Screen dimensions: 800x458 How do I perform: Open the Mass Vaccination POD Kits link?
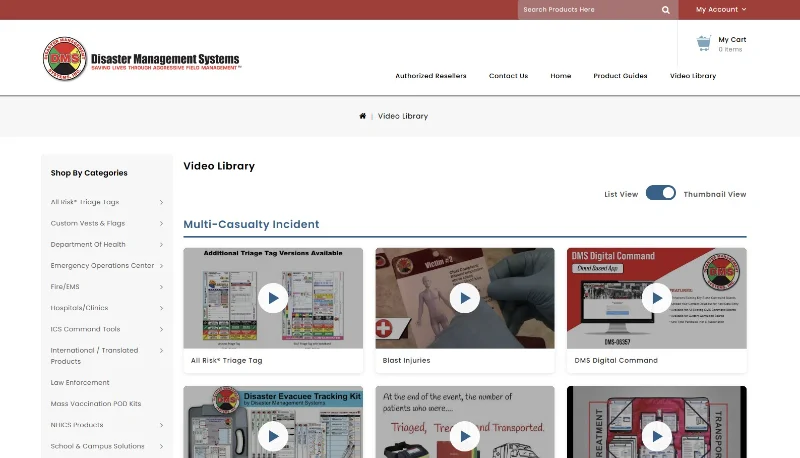[x=96, y=403]
